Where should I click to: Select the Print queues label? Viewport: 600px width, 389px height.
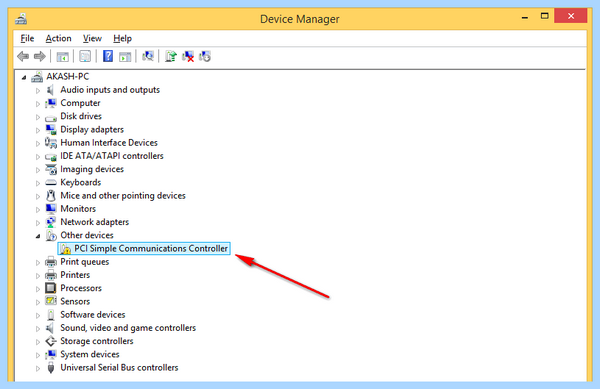(x=85, y=262)
